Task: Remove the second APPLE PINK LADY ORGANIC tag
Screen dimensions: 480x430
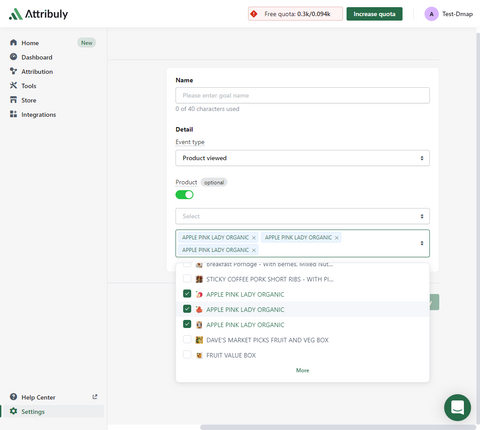Action: [337, 238]
